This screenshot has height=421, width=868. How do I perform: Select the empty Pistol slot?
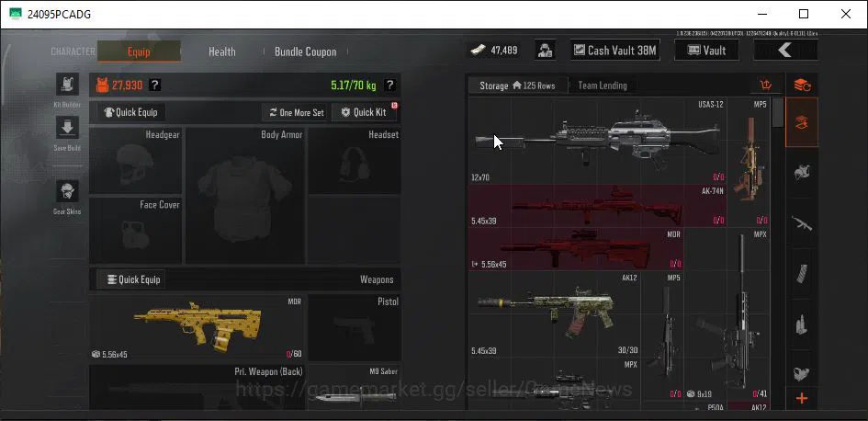(x=355, y=327)
